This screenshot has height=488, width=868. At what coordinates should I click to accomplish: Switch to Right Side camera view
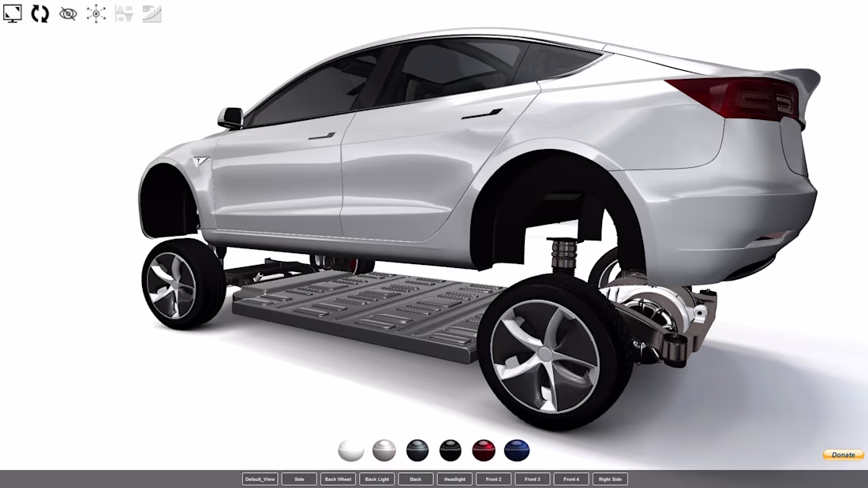pyautogui.click(x=610, y=479)
